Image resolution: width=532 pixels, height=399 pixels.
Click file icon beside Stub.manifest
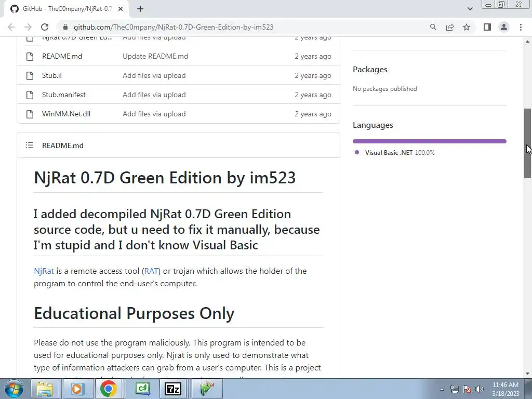click(30, 95)
